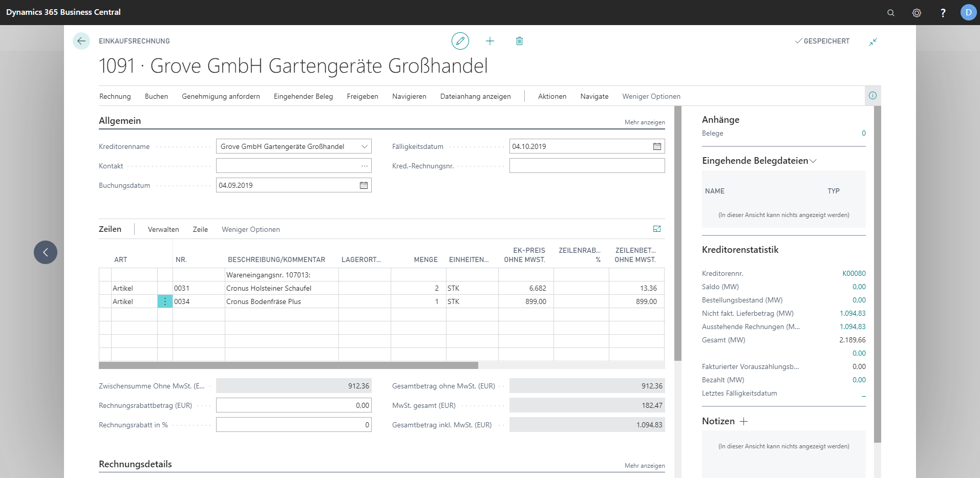Viewport: 980px width, 478px height.
Task: Select cell Cronus Holsteiner Schaufel
Action: 282,288
